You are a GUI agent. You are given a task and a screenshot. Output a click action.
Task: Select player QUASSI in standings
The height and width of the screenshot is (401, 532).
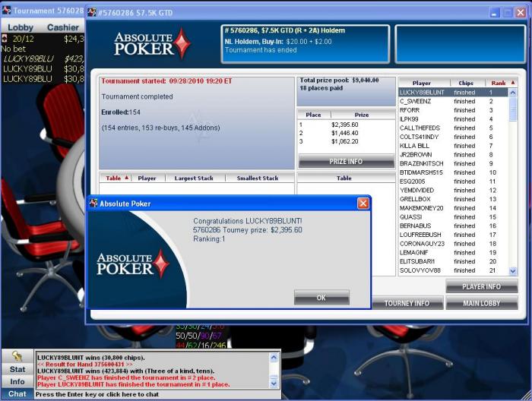[453, 217]
